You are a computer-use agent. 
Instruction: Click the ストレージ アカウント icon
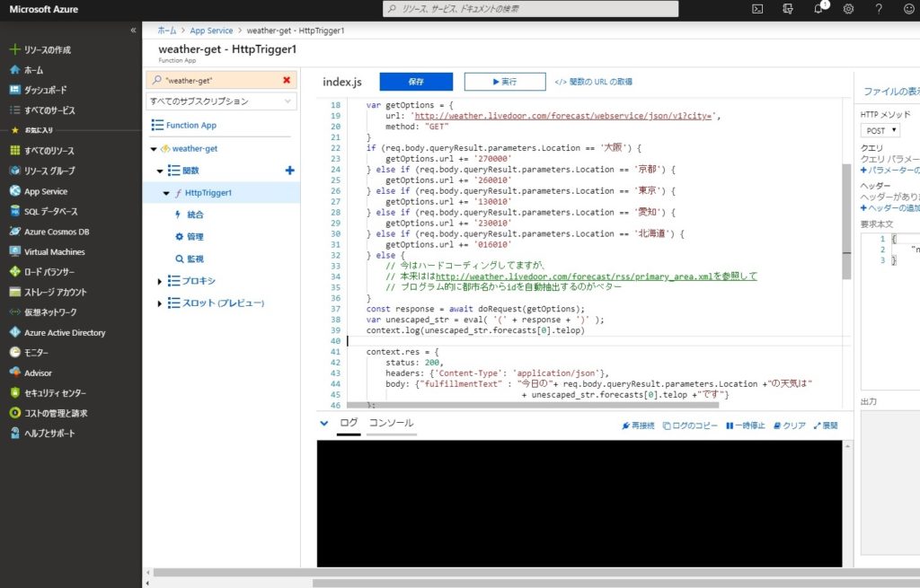pos(14,292)
